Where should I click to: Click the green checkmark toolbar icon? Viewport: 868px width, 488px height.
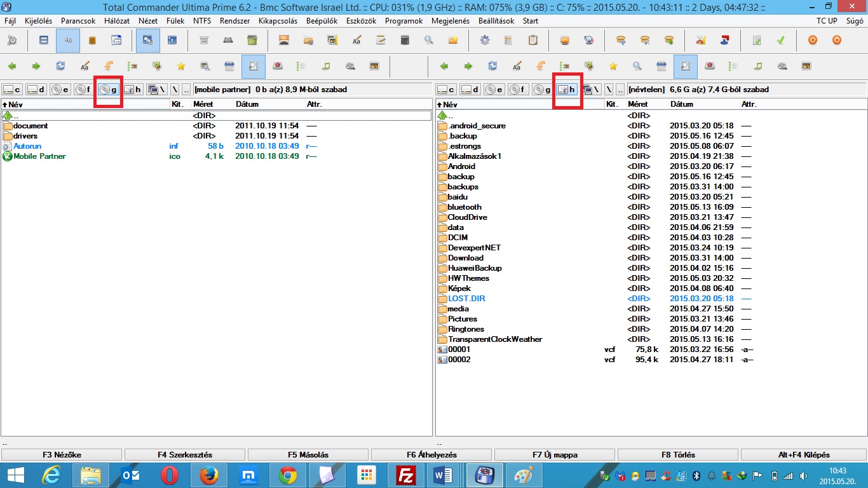click(781, 40)
